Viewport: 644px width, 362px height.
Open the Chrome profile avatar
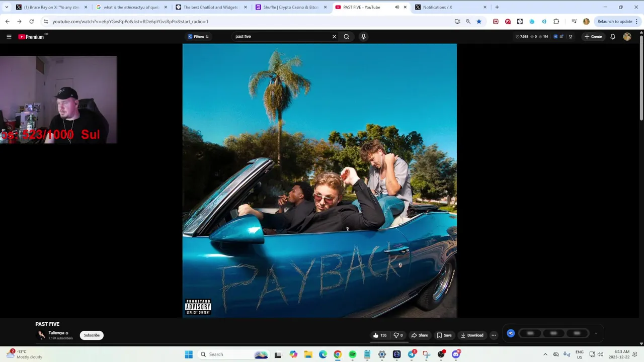(586, 22)
